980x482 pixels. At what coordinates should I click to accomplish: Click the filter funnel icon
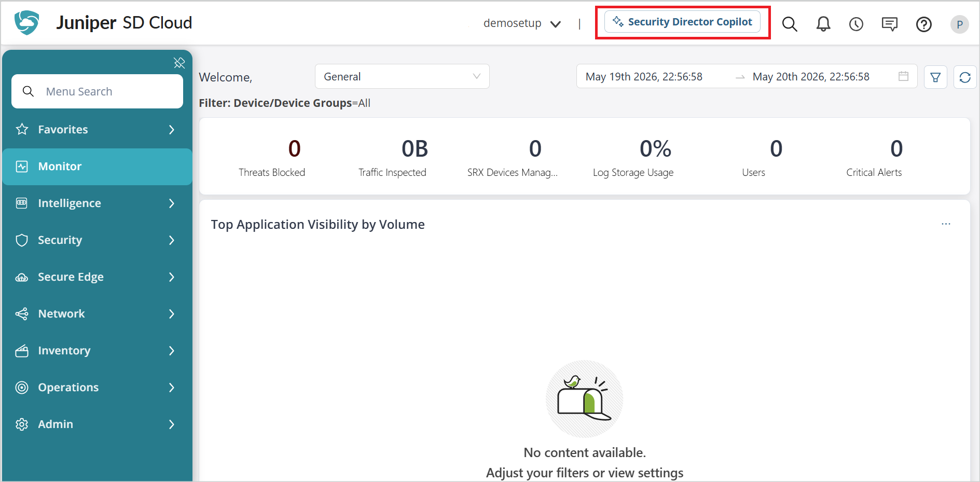(936, 77)
